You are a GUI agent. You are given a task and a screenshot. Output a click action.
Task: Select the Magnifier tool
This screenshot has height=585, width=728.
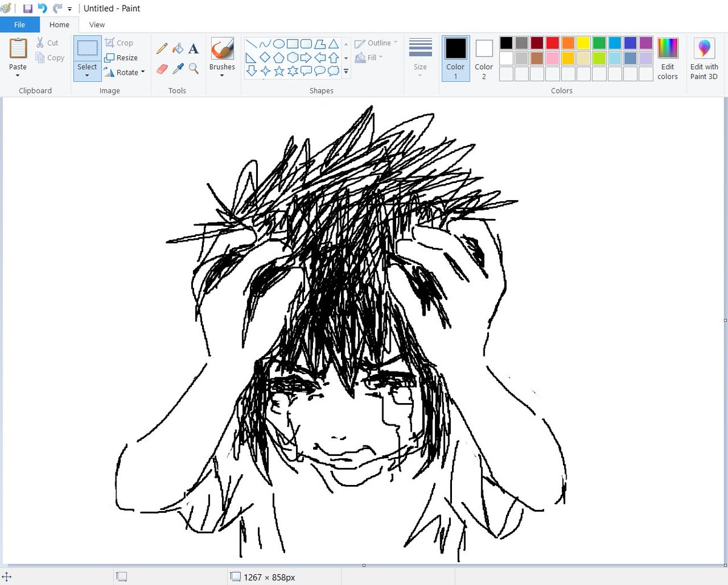coord(194,69)
